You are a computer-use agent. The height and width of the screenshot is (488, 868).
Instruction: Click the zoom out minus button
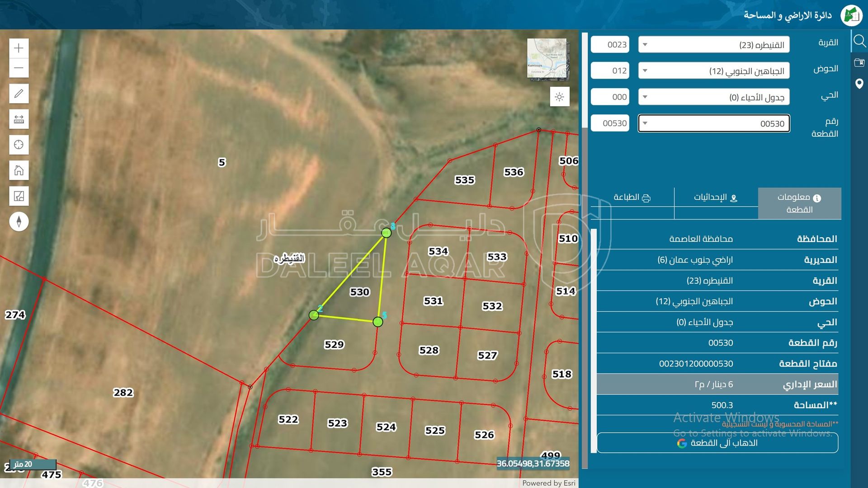click(x=19, y=68)
